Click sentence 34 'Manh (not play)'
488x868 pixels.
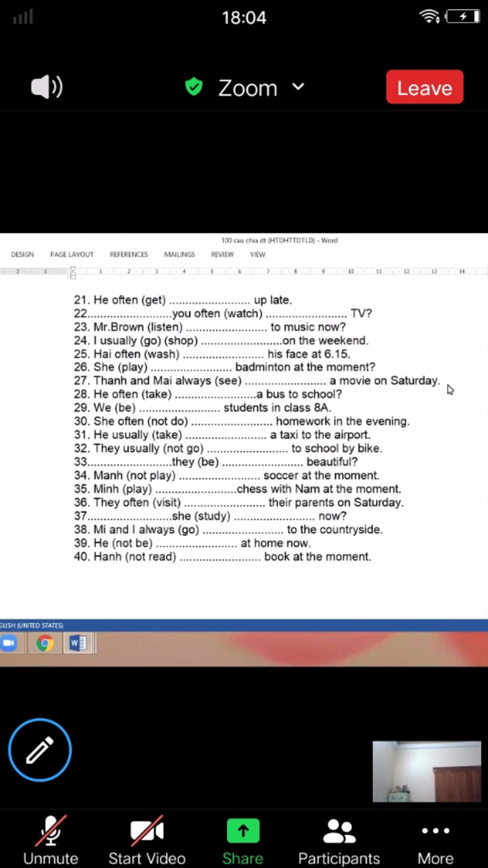click(226, 475)
